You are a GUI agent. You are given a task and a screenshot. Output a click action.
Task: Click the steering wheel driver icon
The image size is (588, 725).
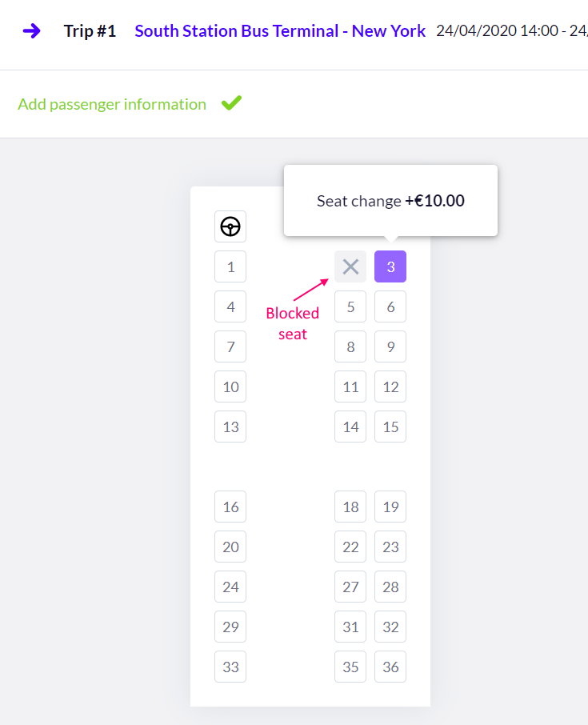pos(230,226)
